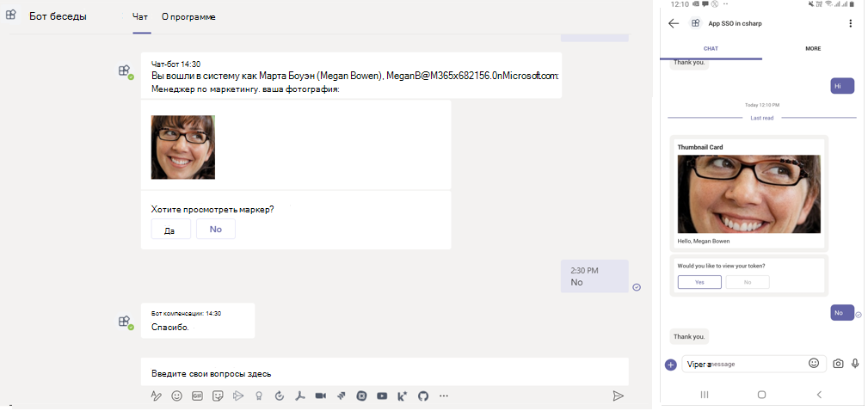Screen dimensions: 868x411
Task: Open the stacked arrows app icon
Action: (341, 396)
